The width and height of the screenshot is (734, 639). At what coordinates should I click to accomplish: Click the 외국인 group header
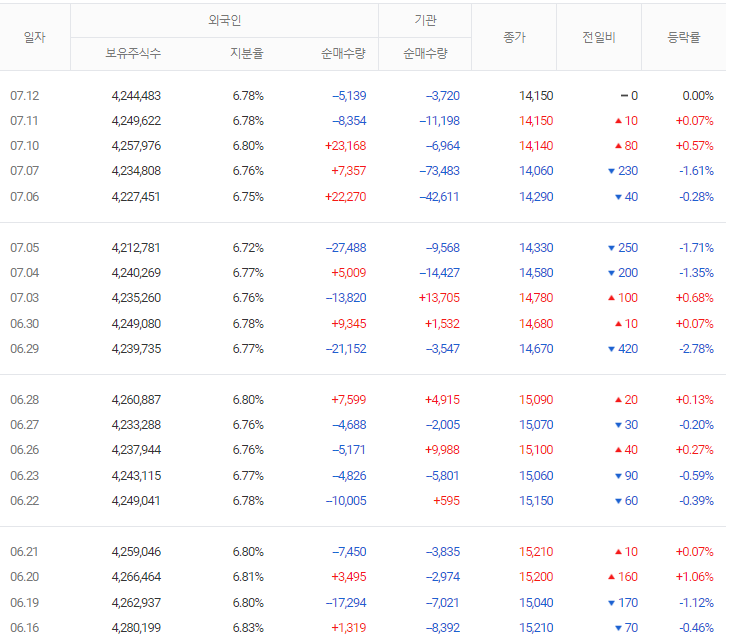tap(224, 20)
